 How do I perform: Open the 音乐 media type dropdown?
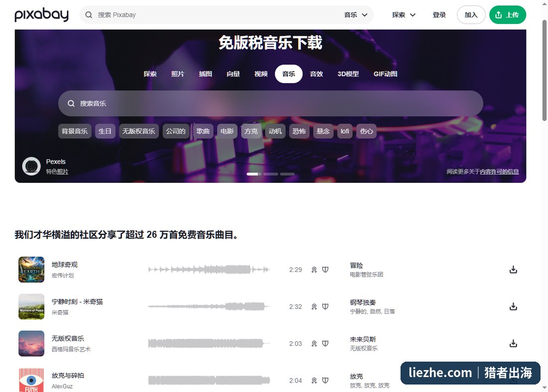[355, 14]
